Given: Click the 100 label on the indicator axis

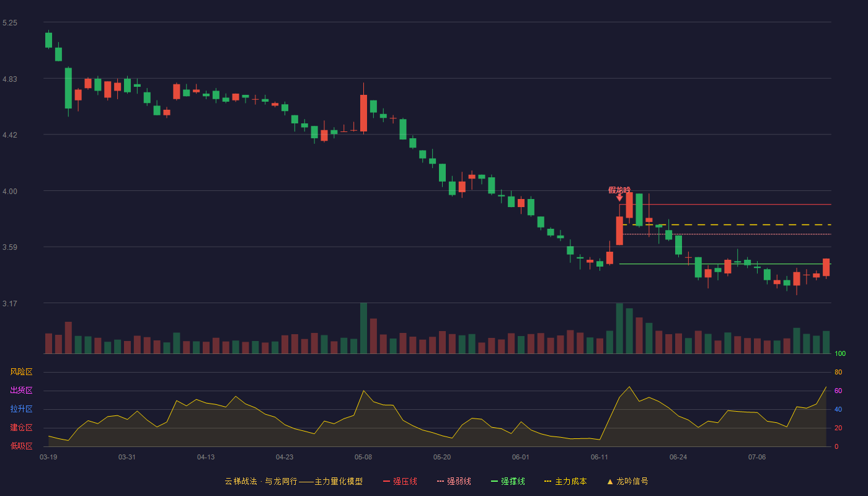Looking at the screenshot, I should tap(840, 354).
